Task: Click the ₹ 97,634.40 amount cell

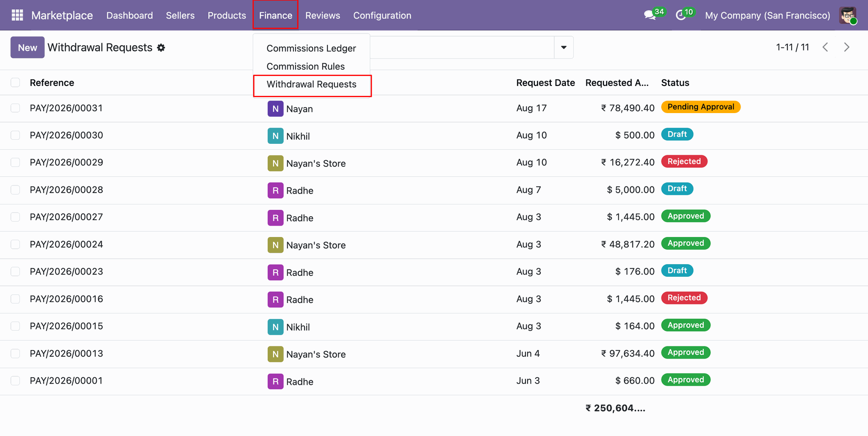Action: [627, 354]
